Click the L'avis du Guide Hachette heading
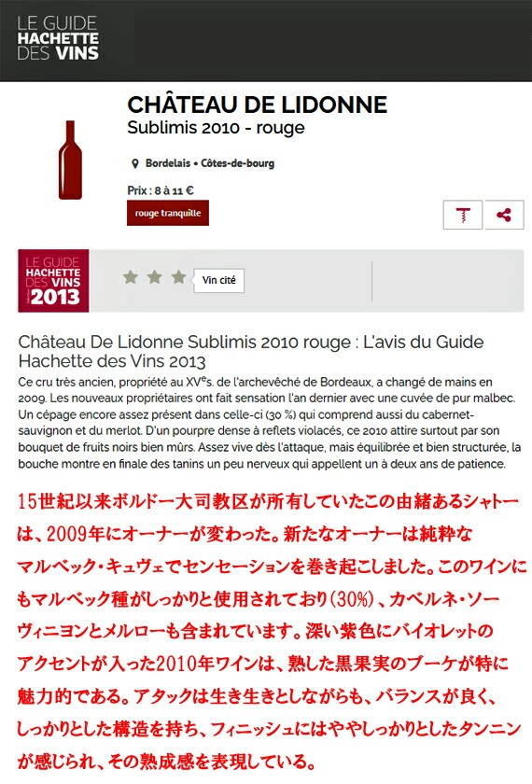The image size is (532, 784). coord(251,352)
